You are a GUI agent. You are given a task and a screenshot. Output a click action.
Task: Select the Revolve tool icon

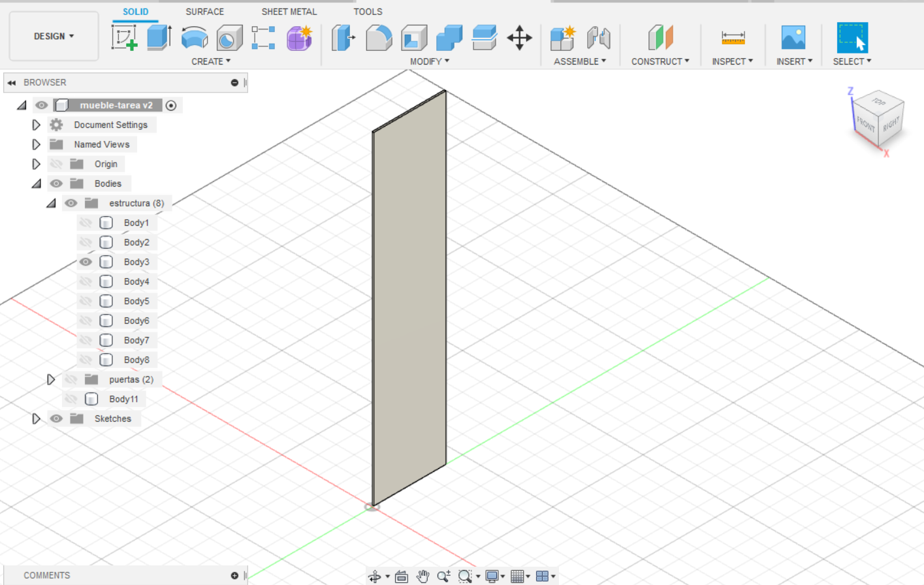click(194, 38)
